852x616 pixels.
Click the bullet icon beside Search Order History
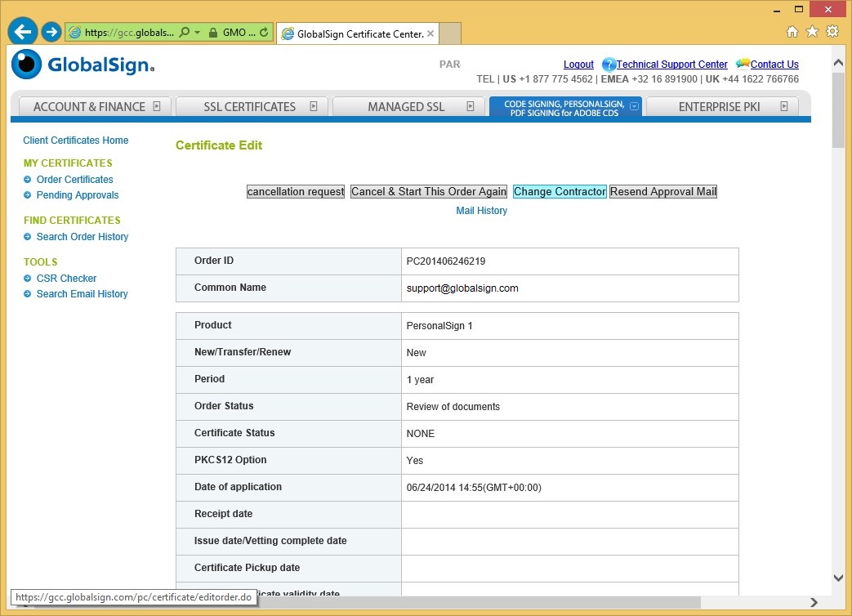[x=27, y=236]
